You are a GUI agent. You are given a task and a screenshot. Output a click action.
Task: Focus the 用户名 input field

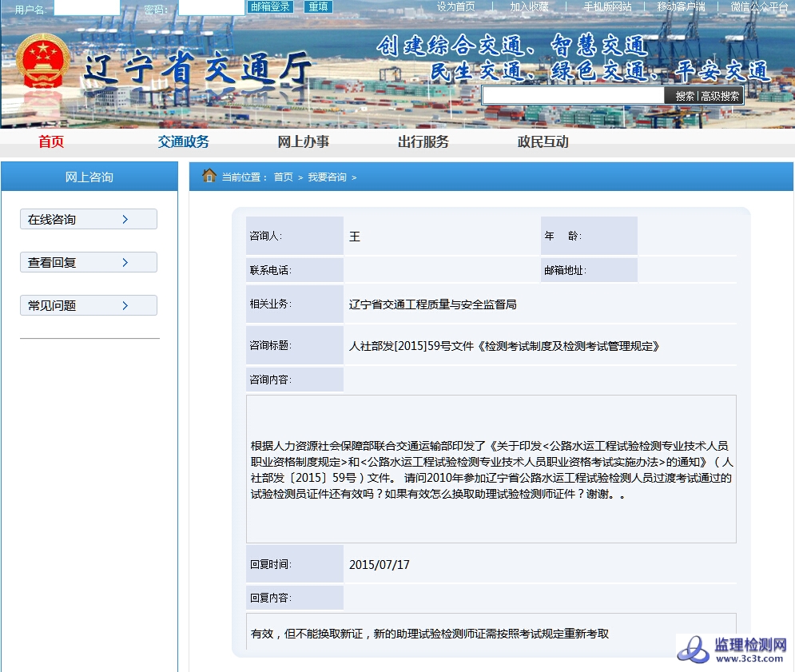point(86,8)
